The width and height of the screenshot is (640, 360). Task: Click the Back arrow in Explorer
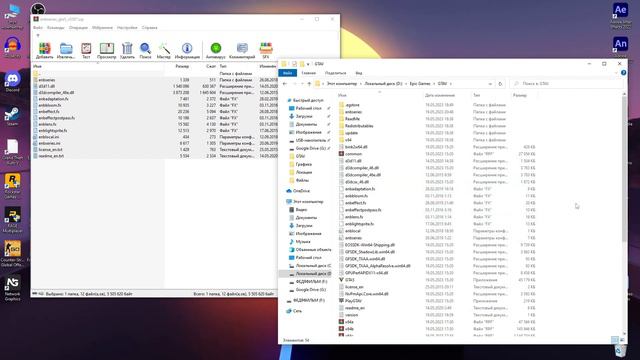(x=285, y=84)
